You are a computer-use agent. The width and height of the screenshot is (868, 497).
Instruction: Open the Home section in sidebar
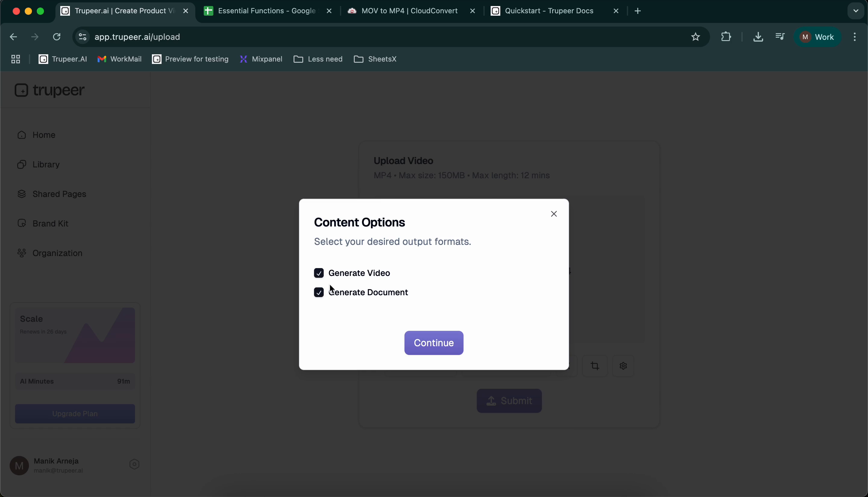[x=44, y=135]
